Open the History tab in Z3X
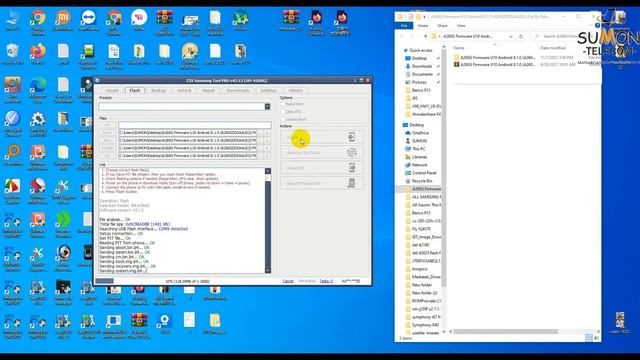Viewport: 640px width, 360px height. pos(296,90)
